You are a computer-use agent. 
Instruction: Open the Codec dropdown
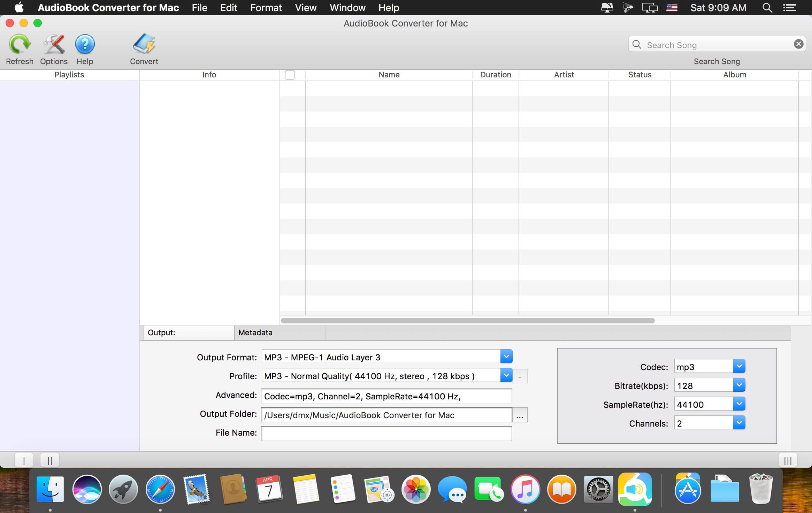point(739,366)
